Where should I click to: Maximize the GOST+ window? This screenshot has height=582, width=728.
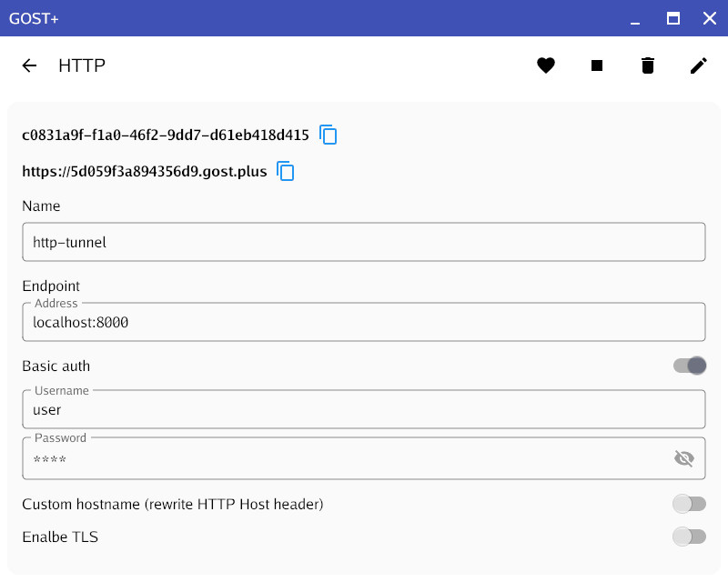pyautogui.click(x=673, y=18)
